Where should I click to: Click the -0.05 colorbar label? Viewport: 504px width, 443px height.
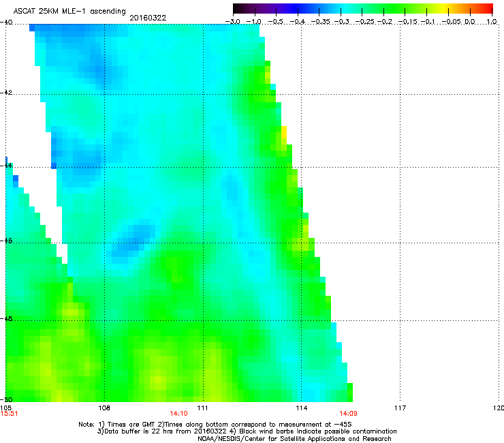(x=452, y=22)
